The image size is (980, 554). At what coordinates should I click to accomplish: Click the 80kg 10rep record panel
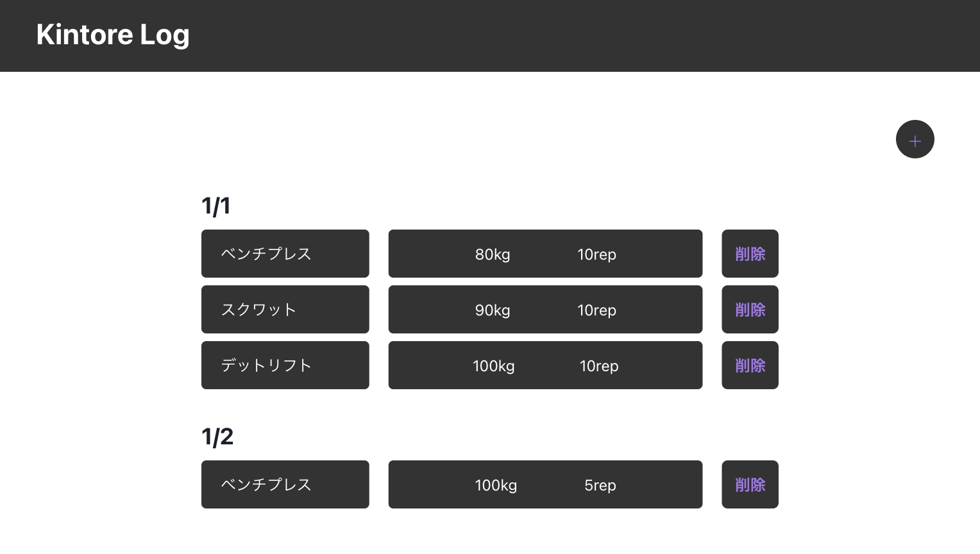click(x=545, y=254)
